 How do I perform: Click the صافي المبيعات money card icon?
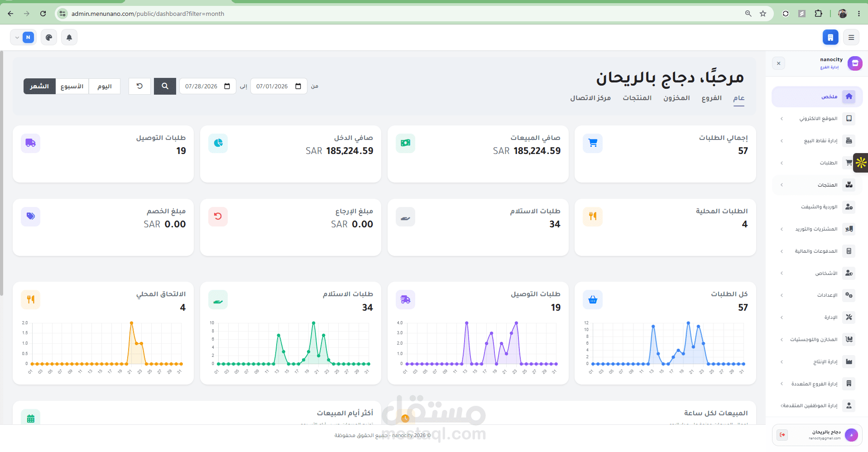[x=405, y=143]
